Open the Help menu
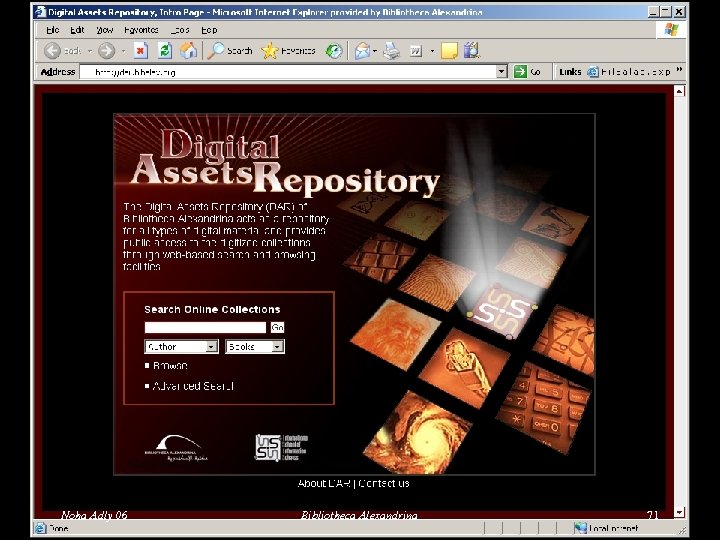 pos(209,30)
